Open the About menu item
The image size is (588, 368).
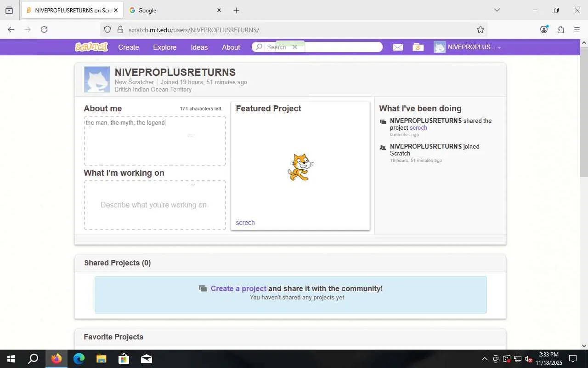(231, 47)
